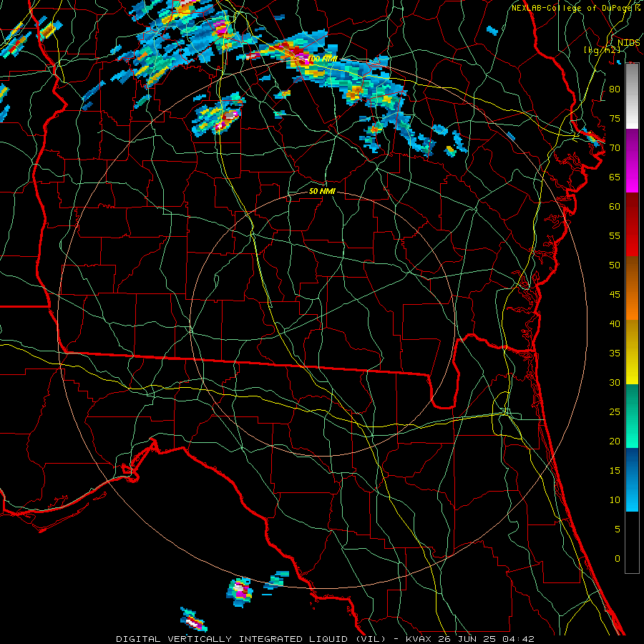This screenshot has height=644, width=644.
Task: Click the 100 NMI range ring label
Action: pyautogui.click(x=323, y=59)
